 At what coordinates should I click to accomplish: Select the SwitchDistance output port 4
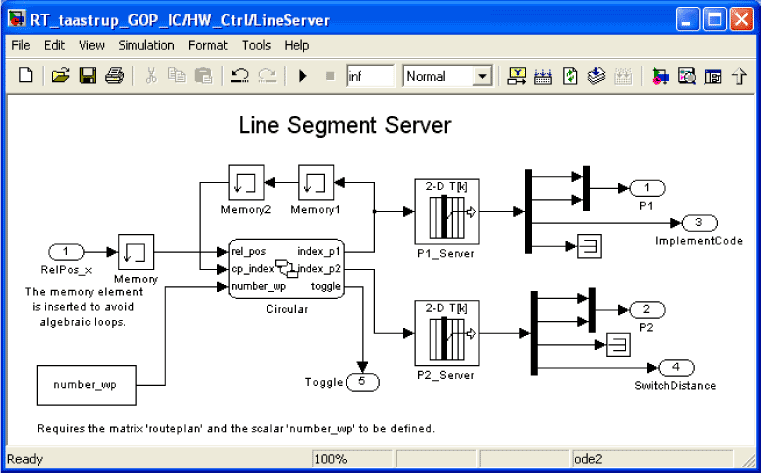click(677, 368)
